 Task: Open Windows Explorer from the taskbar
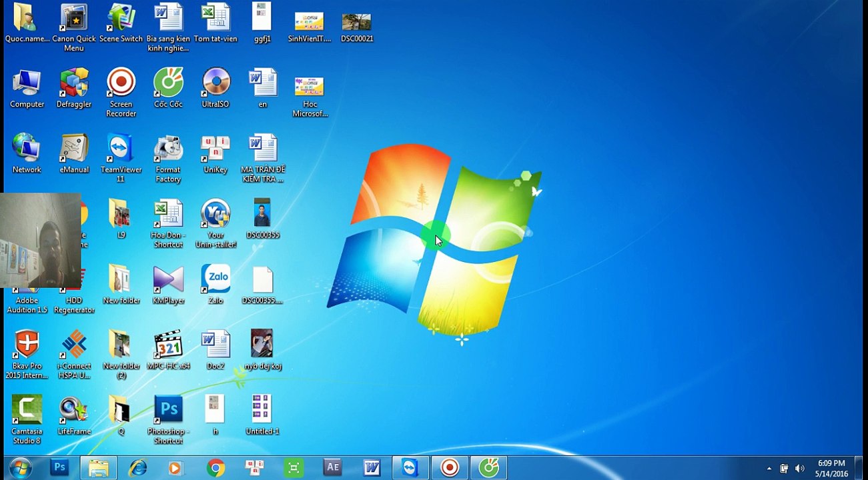point(99,468)
